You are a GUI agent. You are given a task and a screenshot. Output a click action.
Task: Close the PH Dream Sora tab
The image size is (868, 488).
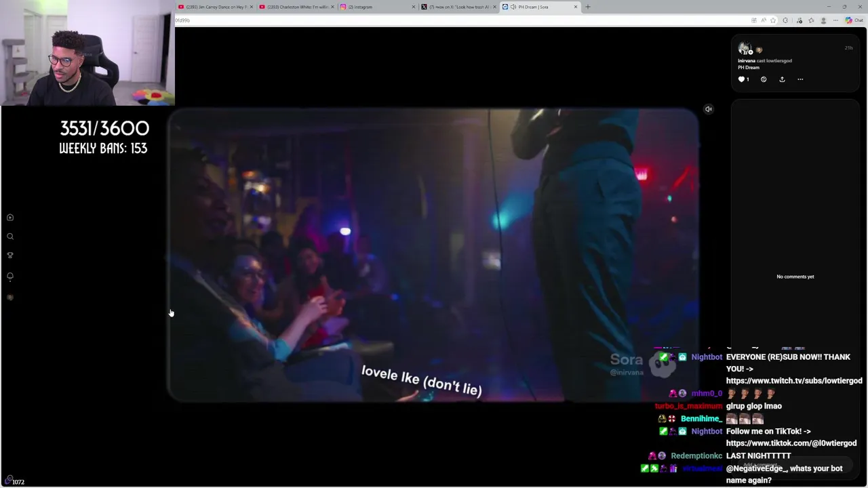click(x=576, y=7)
